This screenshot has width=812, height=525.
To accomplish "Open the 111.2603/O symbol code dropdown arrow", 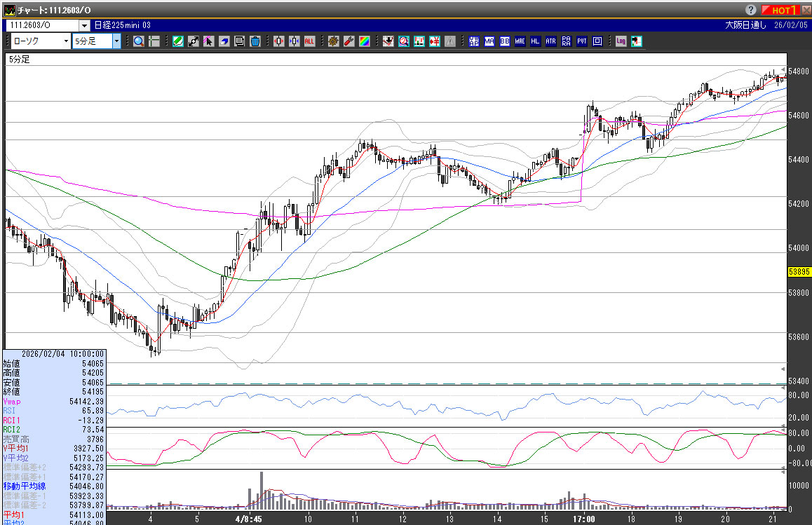I will (x=84, y=25).
